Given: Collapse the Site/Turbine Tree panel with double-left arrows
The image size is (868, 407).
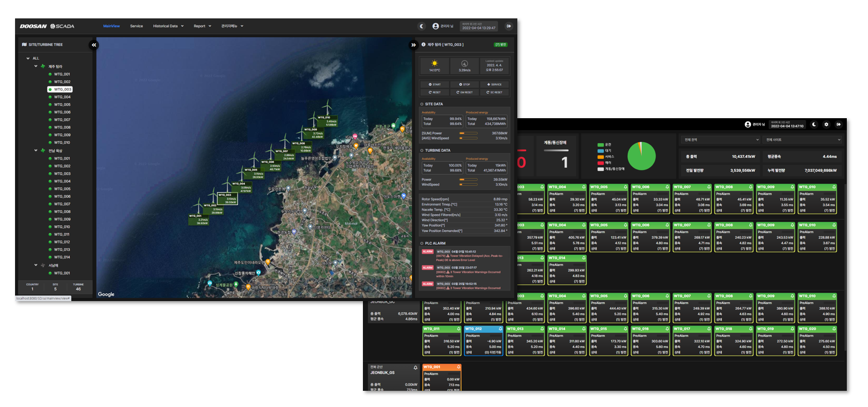Looking at the screenshot, I should click(94, 45).
